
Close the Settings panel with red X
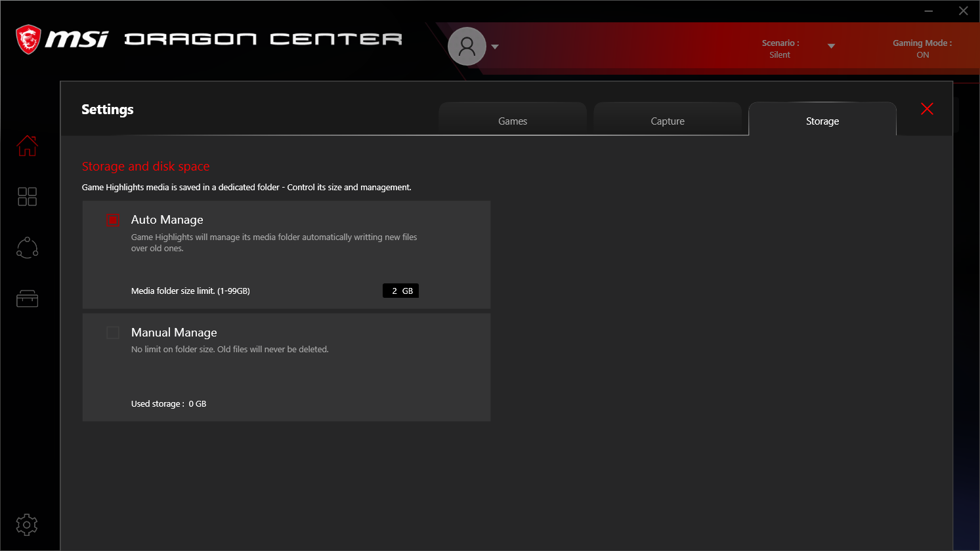coord(927,109)
